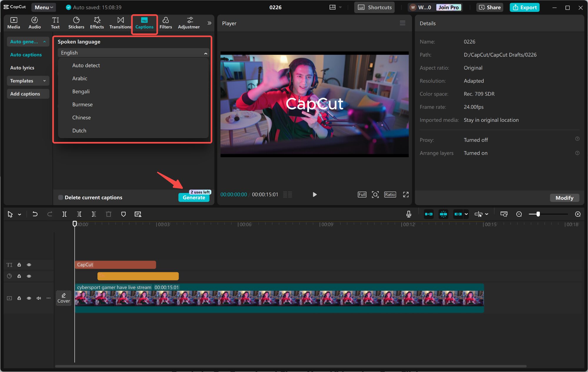Click the Join Pro button
588x372 pixels.
coord(448,7)
